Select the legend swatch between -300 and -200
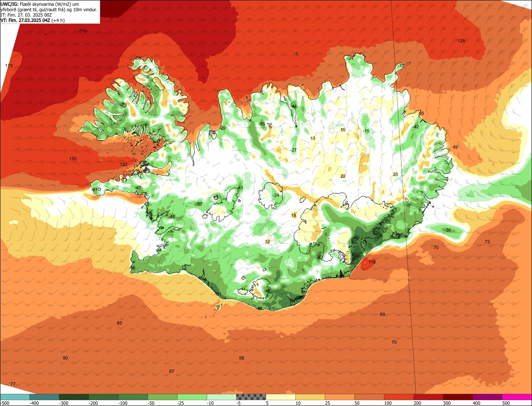This screenshot has height=406, width=532. [74, 397]
